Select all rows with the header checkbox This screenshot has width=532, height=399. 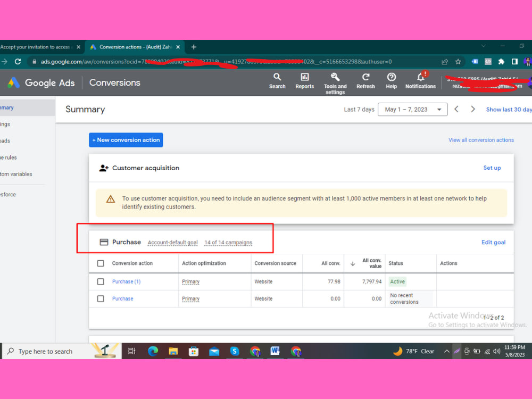101,263
